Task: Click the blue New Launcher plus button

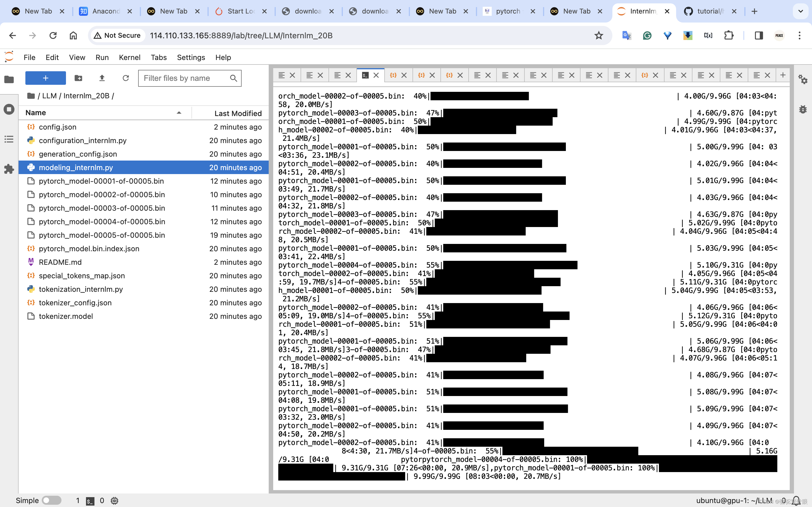Action: [45, 78]
